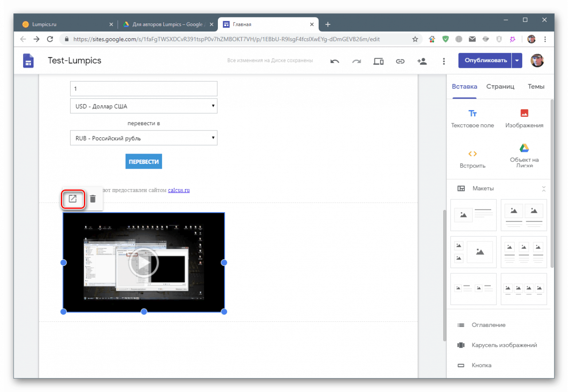
Task: Open the Embed option
Action: 473,159
